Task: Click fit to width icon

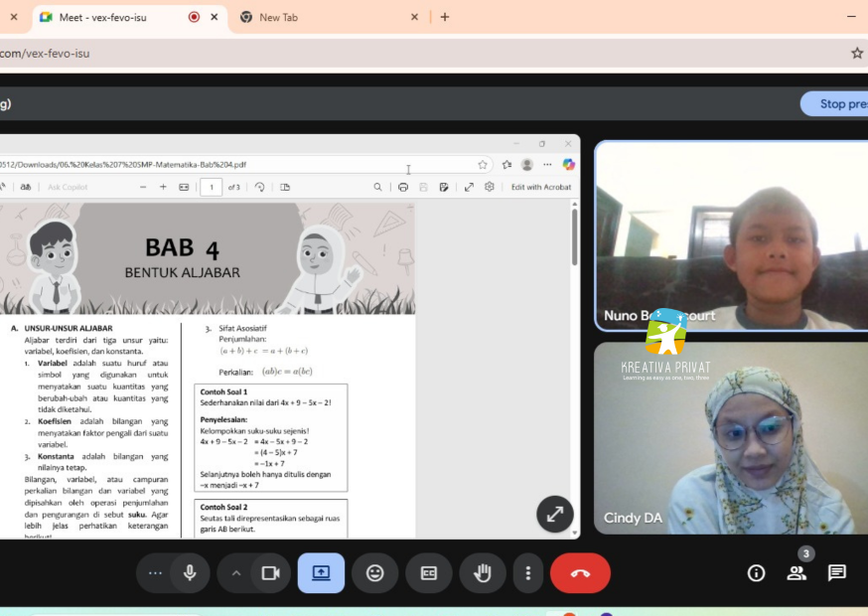Action: click(184, 187)
